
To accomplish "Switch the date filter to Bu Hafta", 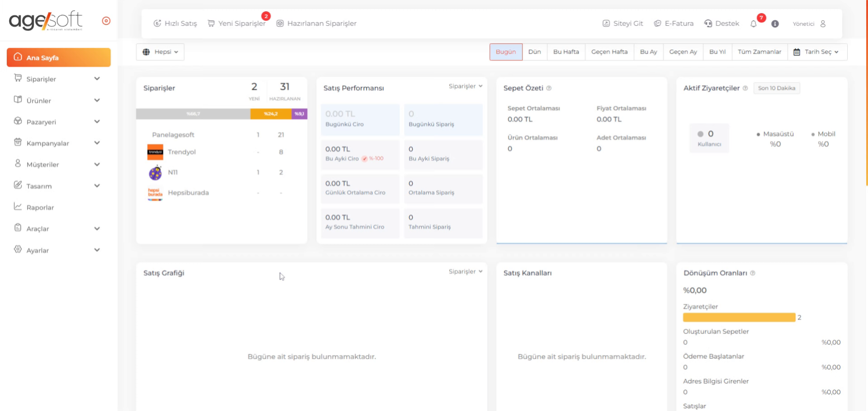I will [x=566, y=52].
